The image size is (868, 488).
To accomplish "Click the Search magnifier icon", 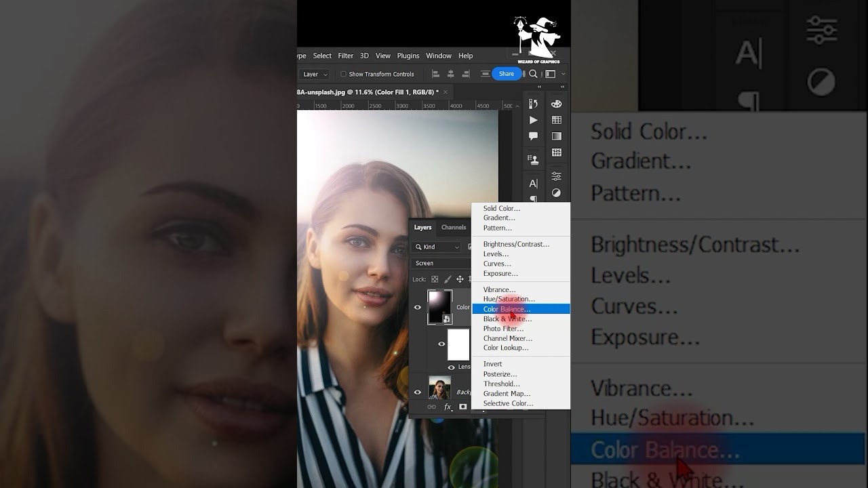I will [x=533, y=74].
